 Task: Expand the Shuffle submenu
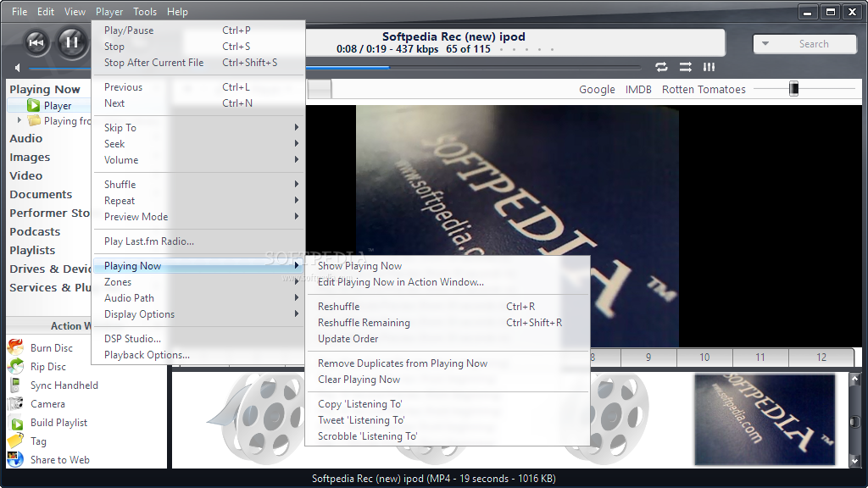199,184
